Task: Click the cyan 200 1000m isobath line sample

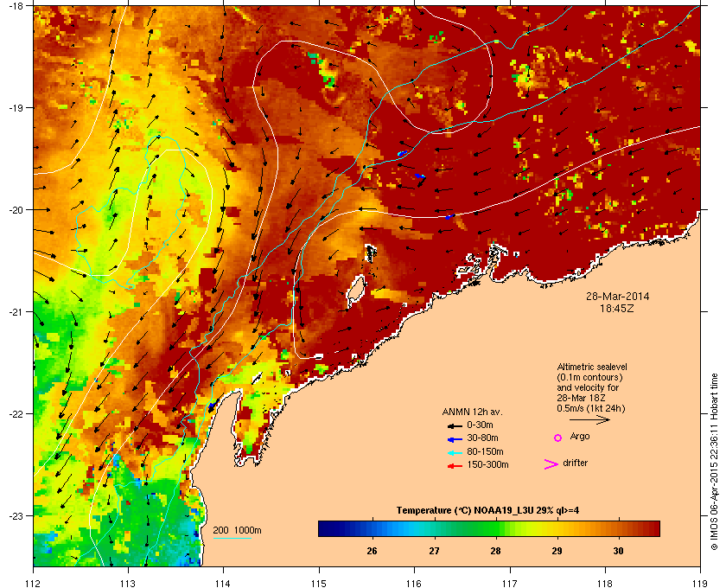Action: (232, 539)
